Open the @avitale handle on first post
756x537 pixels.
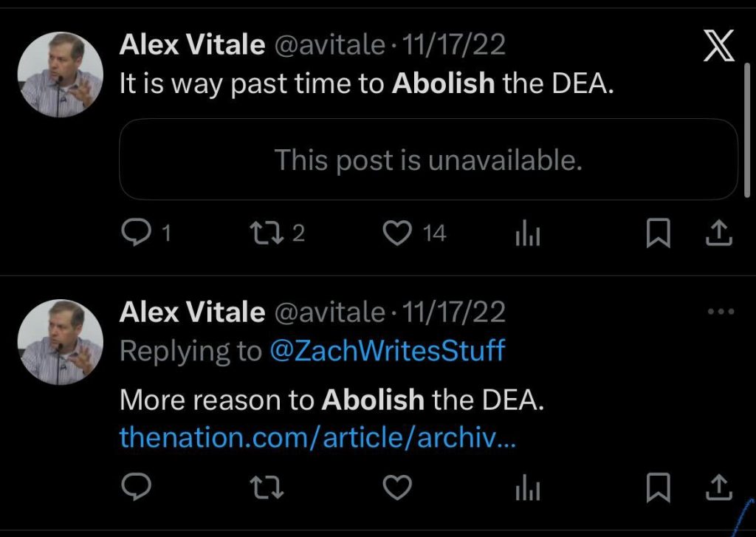[x=329, y=46]
